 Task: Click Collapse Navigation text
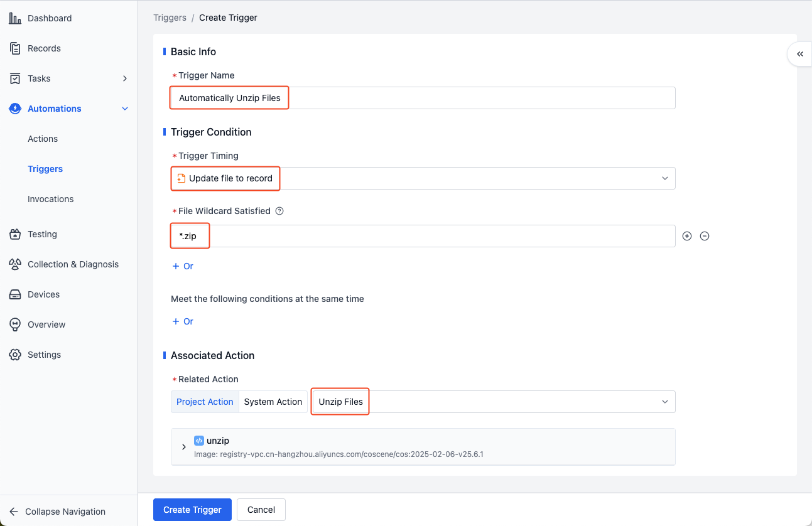(65, 512)
